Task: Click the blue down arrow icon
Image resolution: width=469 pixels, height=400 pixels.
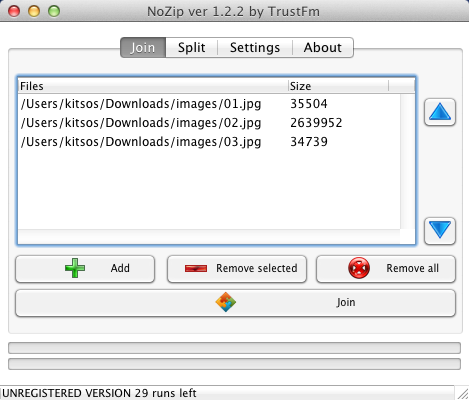Action: click(440, 230)
